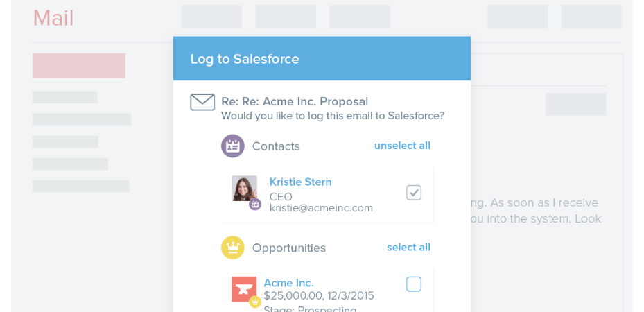The image size is (644, 312).
Task: Click the red Acme Inc. anvil logo
Action: [x=243, y=288]
